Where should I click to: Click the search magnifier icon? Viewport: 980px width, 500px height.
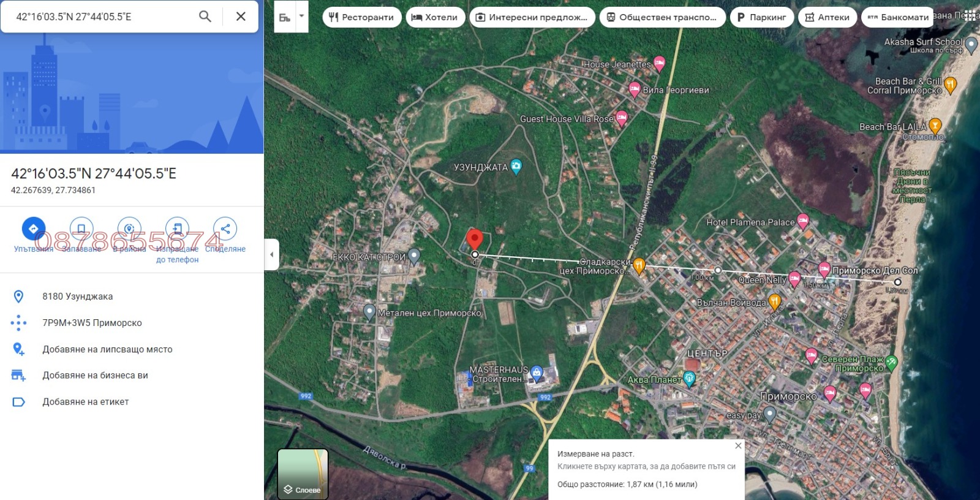[205, 17]
